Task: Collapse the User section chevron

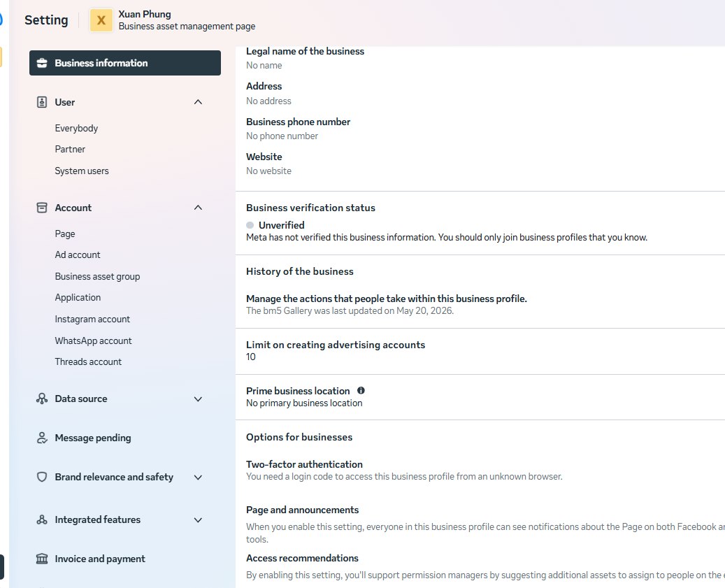Action: coord(198,102)
